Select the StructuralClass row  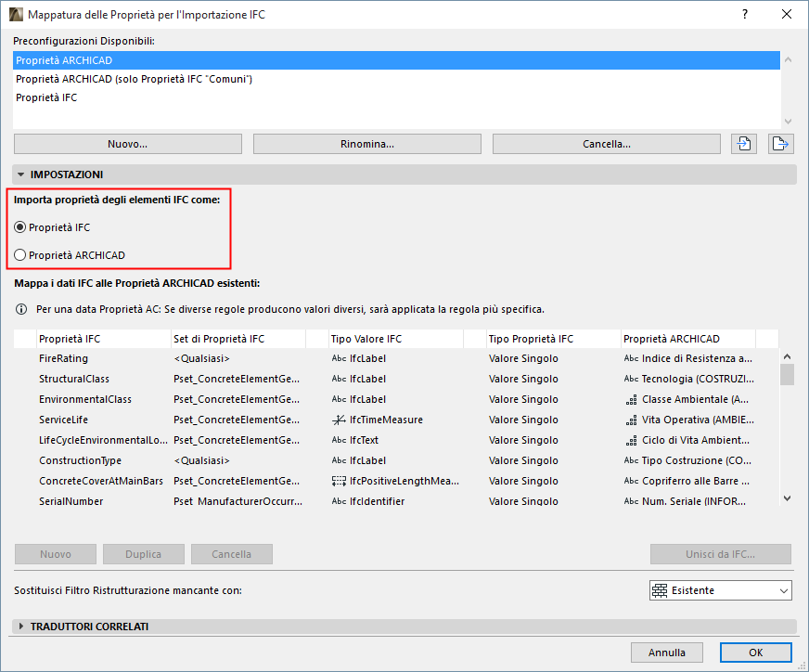tap(396, 379)
